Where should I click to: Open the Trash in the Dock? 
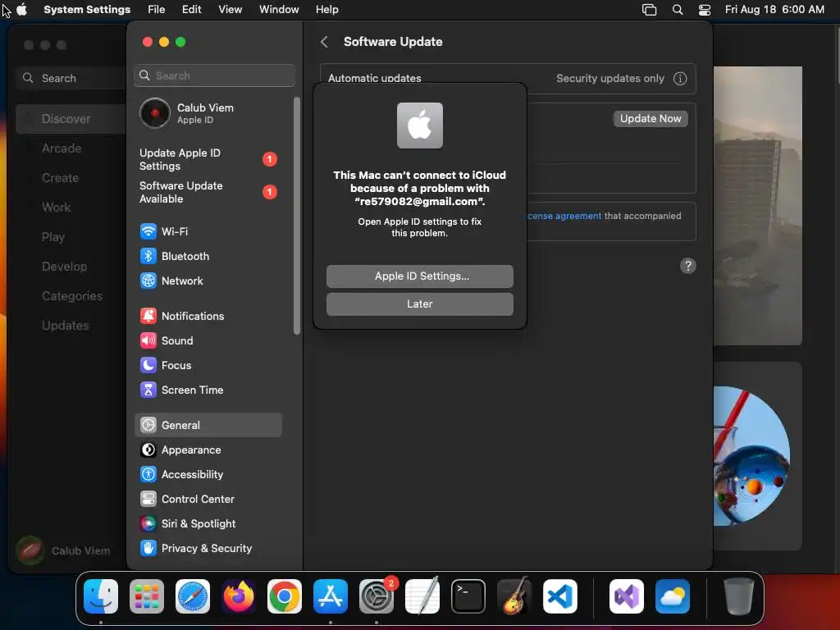point(739,596)
